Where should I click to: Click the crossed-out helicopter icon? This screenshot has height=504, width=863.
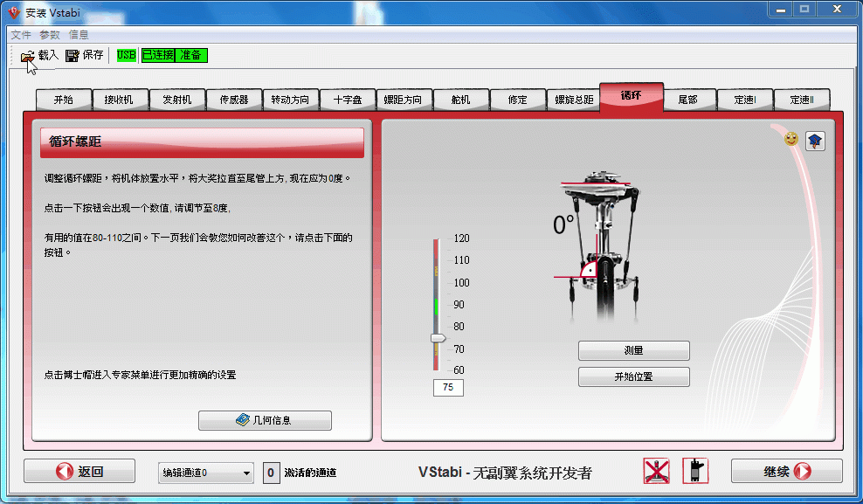coord(657,471)
